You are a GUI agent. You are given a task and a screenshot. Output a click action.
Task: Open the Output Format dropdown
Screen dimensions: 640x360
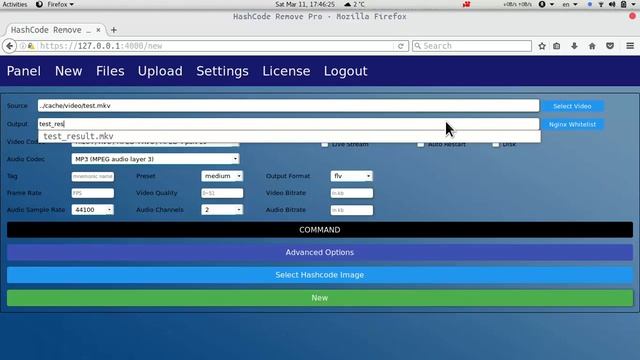351,176
